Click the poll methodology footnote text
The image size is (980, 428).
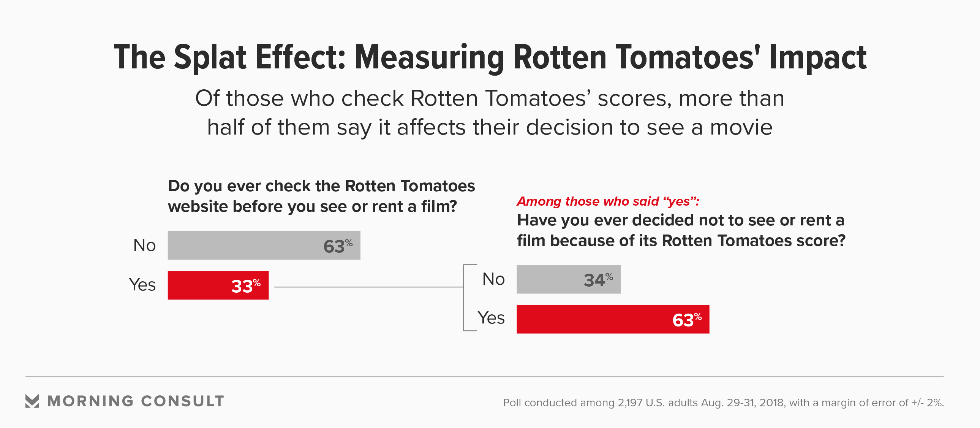[723, 403]
